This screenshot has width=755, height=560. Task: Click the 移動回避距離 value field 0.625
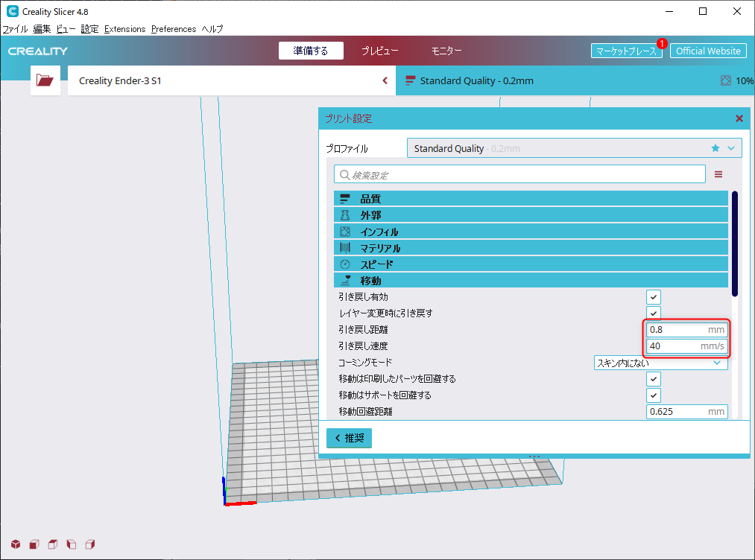coord(686,411)
